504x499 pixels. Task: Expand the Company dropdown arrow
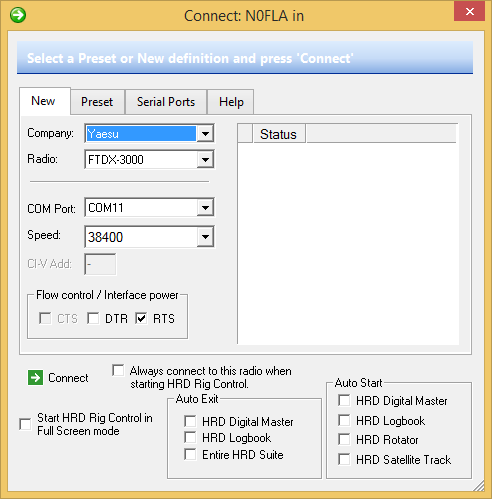[x=205, y=134]
